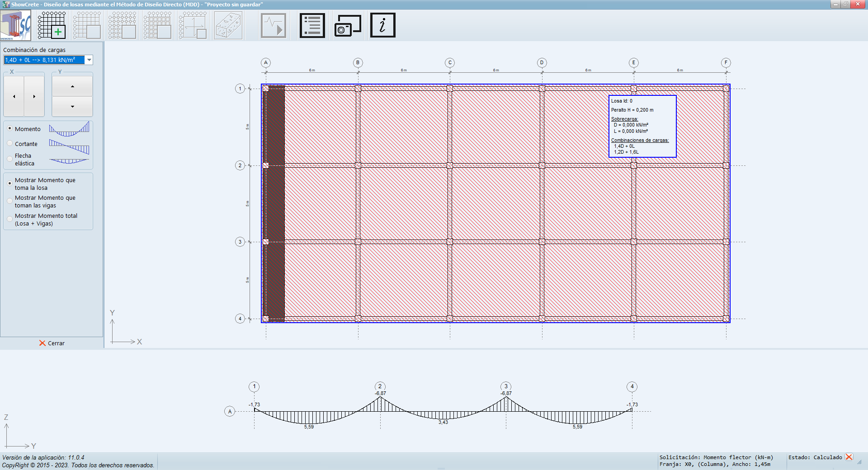The image size is (868, 470).
Task: Click the Cerrar button
Action: pos(52,343)
